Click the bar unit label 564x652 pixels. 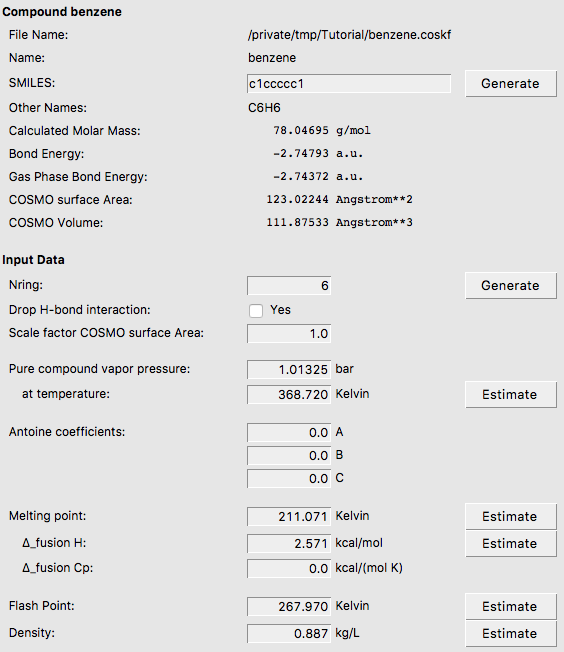coord(344,369)
